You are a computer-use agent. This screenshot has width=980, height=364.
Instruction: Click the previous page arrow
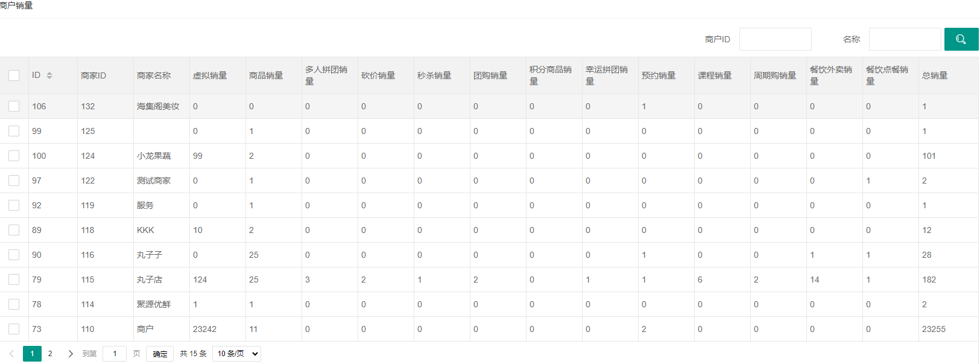(11, 354)
